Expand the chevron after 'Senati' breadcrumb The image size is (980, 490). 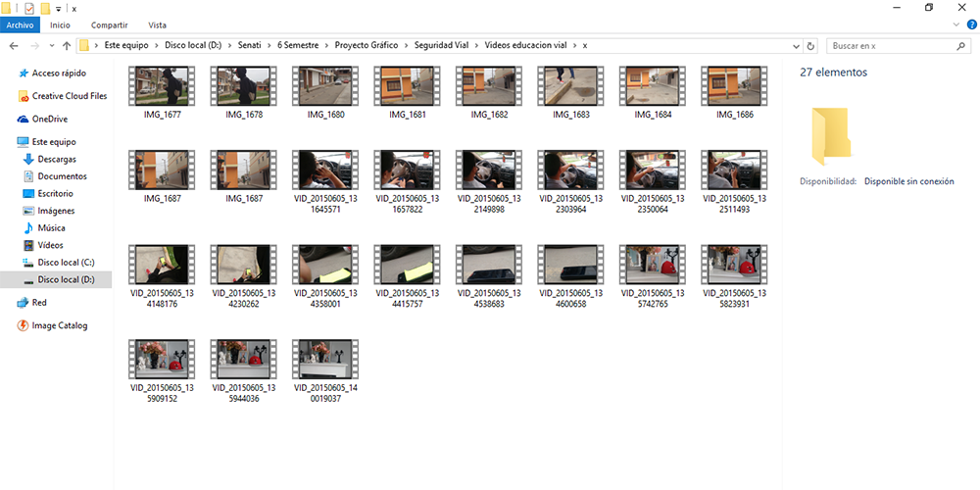tap(269, 46)
